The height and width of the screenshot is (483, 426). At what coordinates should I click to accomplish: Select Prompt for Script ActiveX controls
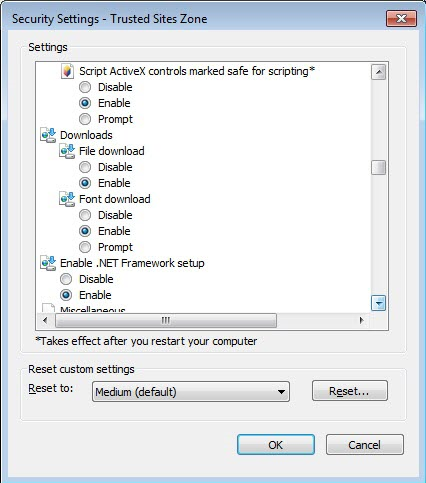tap(85, 119)
